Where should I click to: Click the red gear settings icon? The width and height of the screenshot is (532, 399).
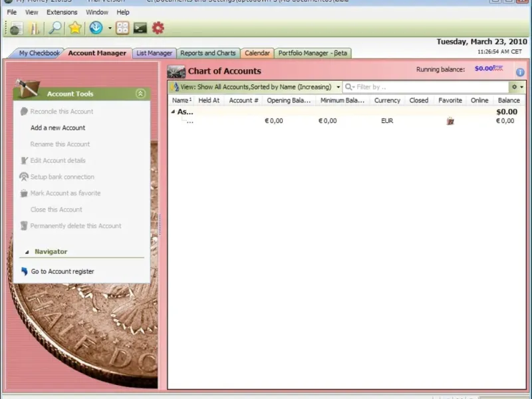point(158,28)
